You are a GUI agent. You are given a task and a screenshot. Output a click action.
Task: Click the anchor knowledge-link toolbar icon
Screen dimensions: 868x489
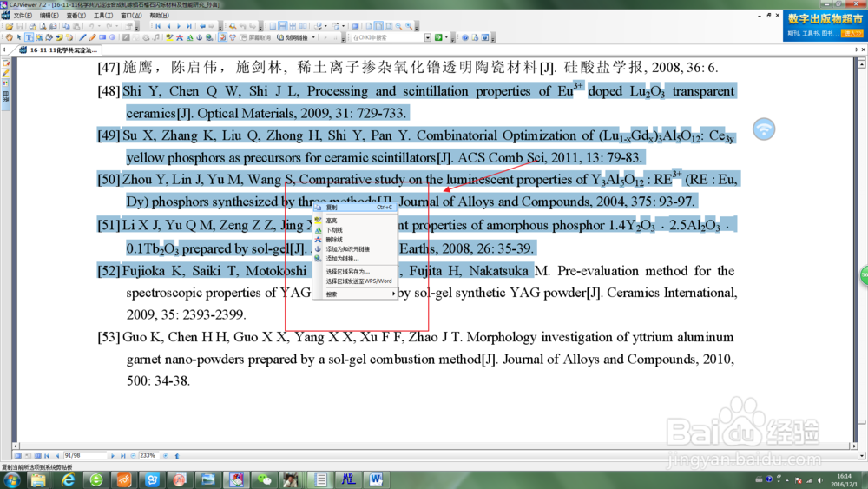(x=200, y=37)
